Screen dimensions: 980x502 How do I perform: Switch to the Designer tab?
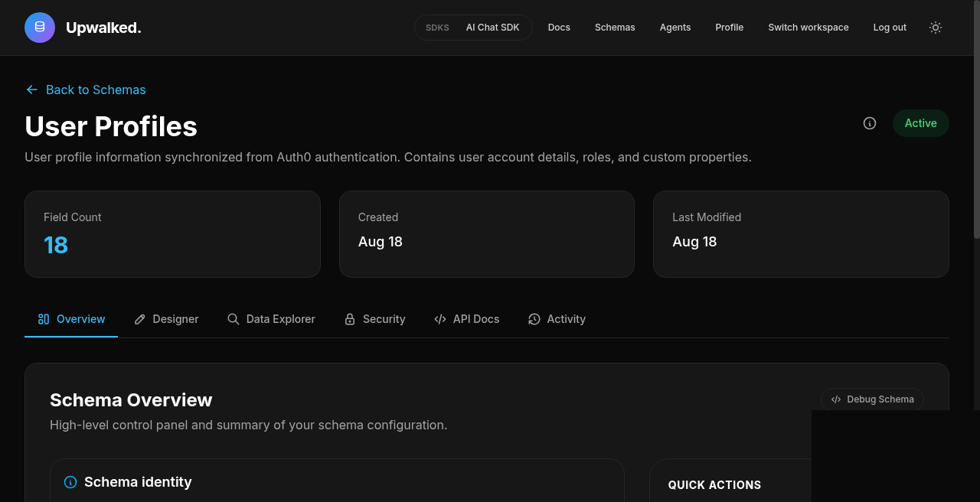click(166, 319)
